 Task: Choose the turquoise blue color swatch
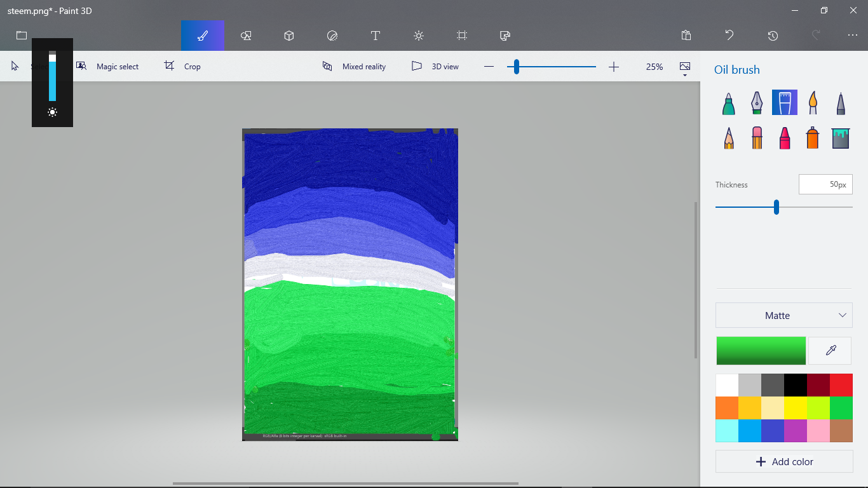pos(750,431)
